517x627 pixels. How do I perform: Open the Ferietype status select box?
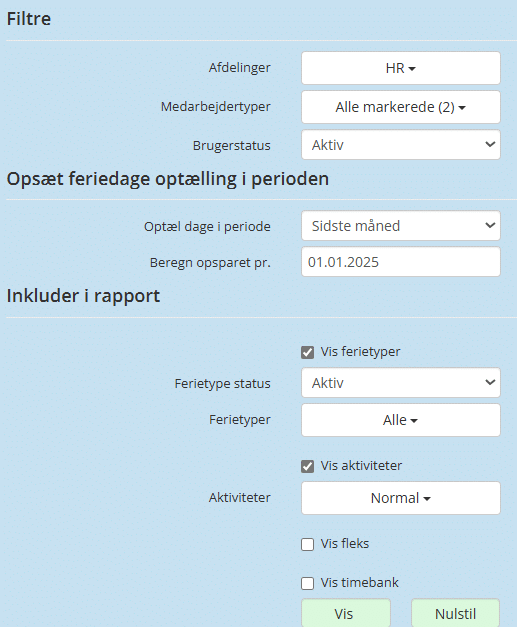tap(401, 383)
